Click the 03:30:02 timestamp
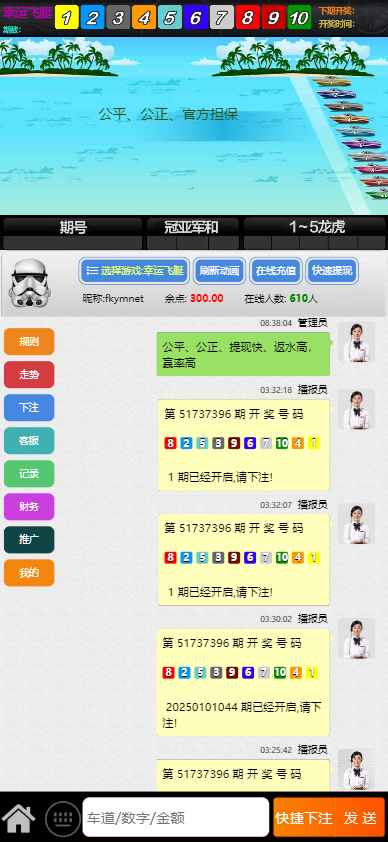This screenshot has width=388, height=842. (276, 619)
